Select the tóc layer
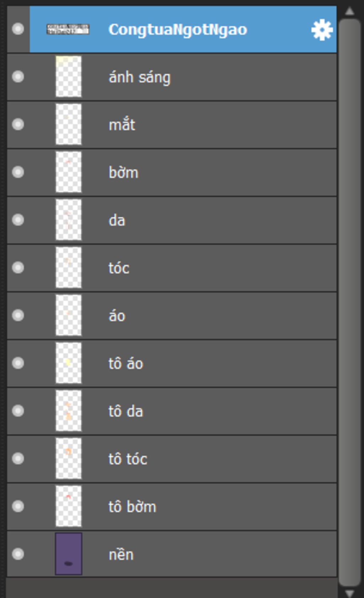The height and width of the screenshot is (598, 364). tap(172, 268)
